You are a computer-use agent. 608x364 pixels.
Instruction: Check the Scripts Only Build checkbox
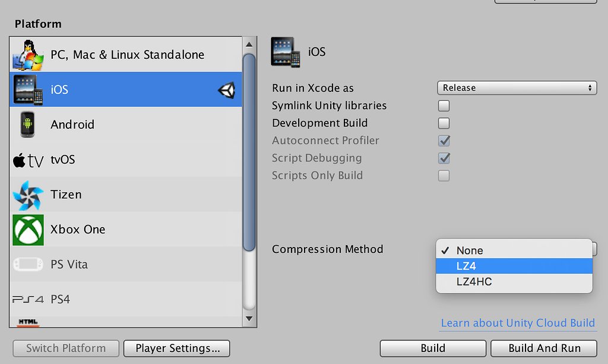pyautogui.click(x=444, y=176)
